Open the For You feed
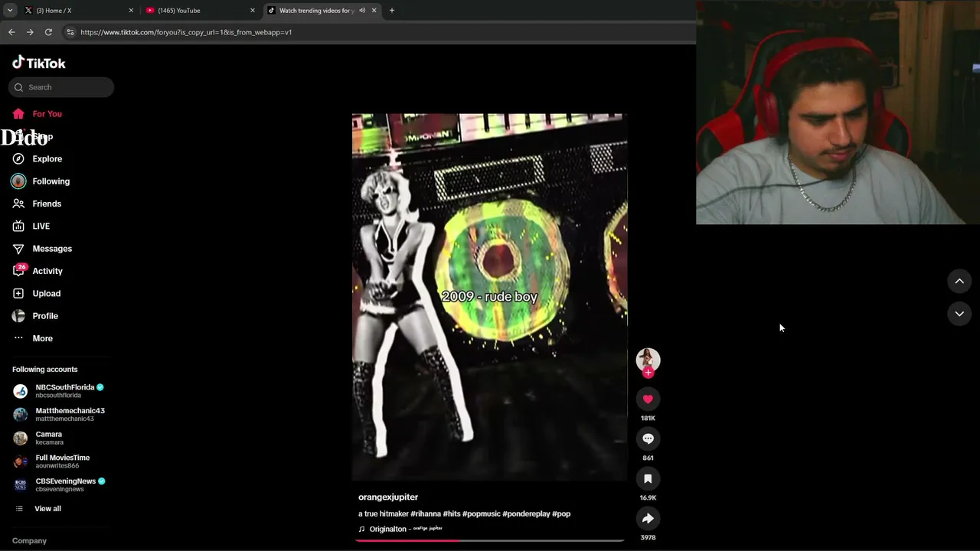980x551 pixels. pyautogui.click(x=47, y=114)
